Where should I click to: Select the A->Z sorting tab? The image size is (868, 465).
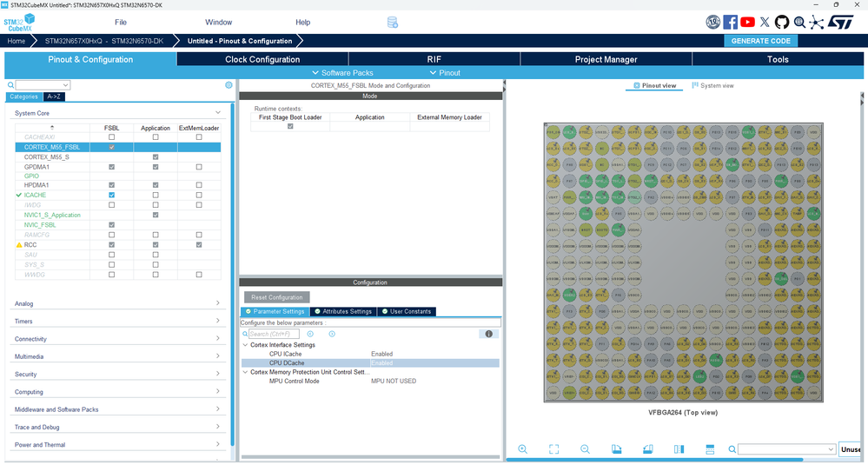tap(54, 96)
